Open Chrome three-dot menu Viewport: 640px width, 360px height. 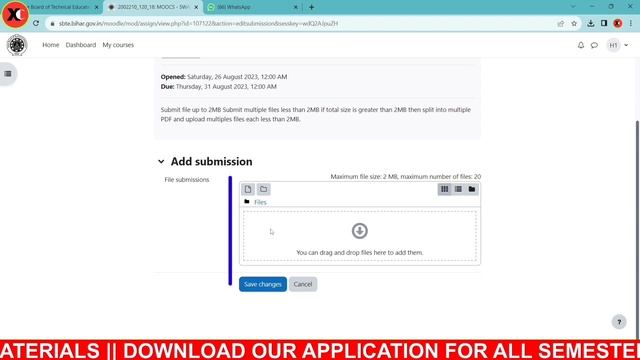coord(631,23)
